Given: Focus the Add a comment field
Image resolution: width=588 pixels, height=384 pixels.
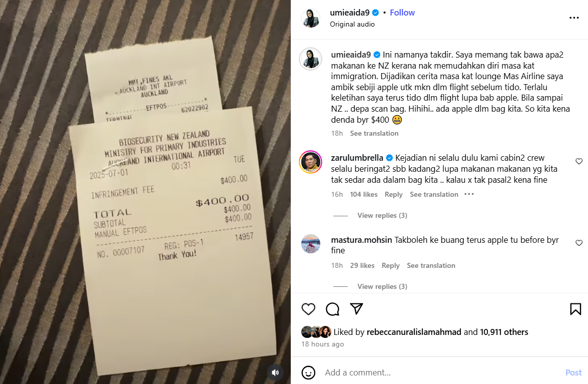Looking at the screenshot, I should coord(442,372).
